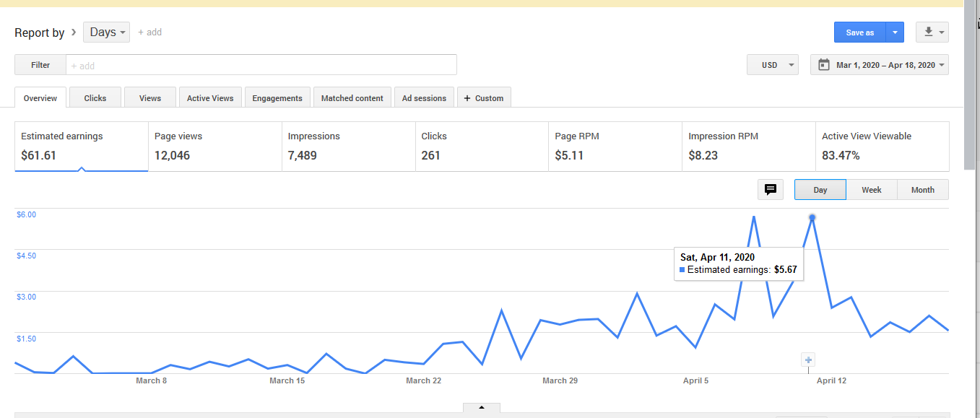
Task: Click the plus marker on chart axis
Action: [x=808, y=360]
